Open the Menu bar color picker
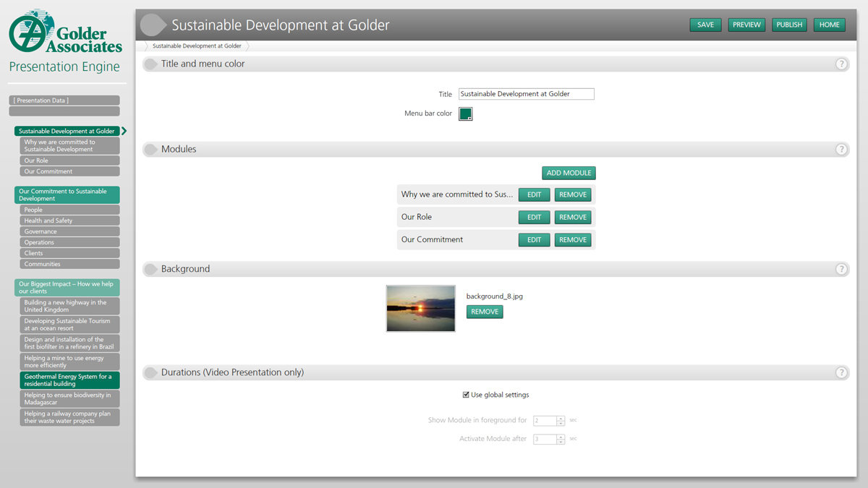This screenshot has height=488, width=868. coord(466,114)
